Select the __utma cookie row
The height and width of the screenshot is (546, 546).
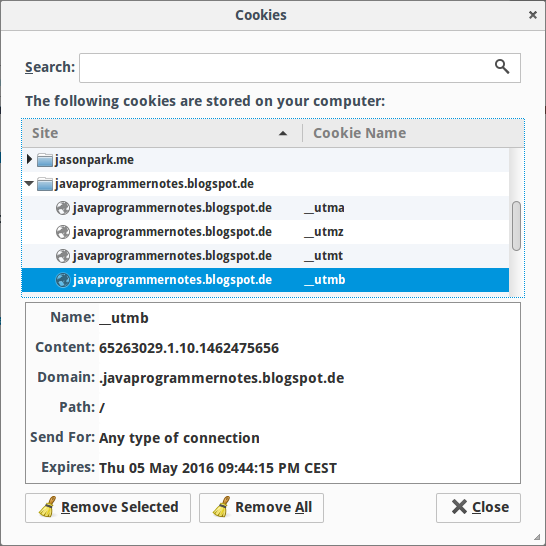(265, 208)
